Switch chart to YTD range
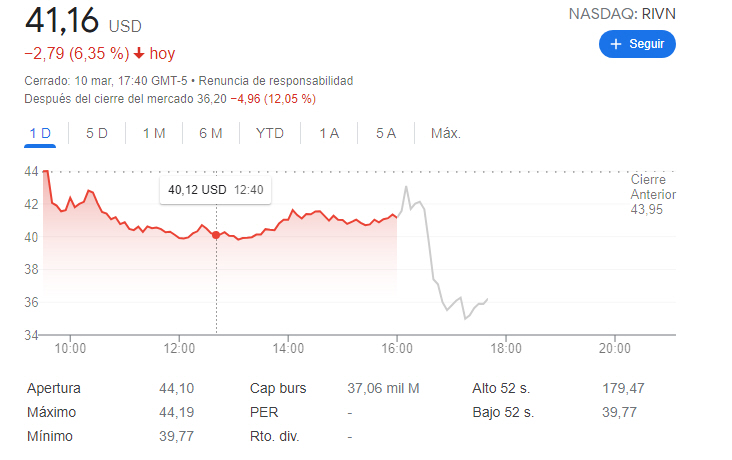Screen dimensions: 732x460 [270, 133]
